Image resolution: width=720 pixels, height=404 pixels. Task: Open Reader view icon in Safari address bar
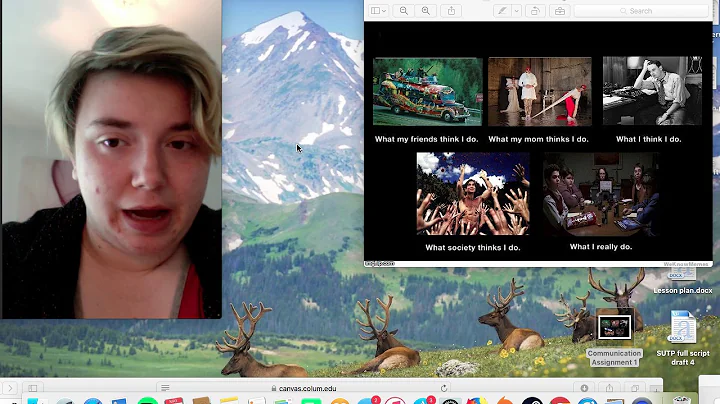click(x=165, y=388)
